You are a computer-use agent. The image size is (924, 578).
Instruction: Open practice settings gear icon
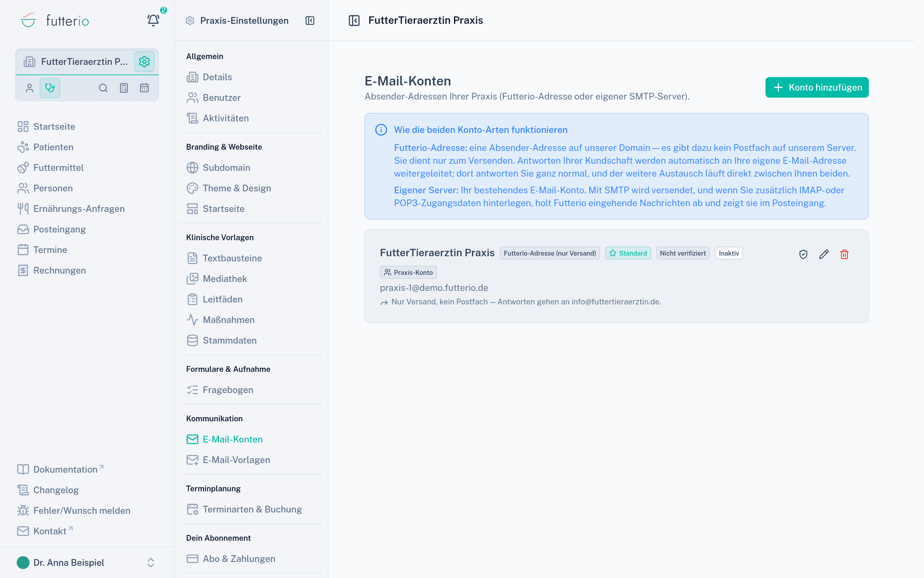[x=144, y=62]
